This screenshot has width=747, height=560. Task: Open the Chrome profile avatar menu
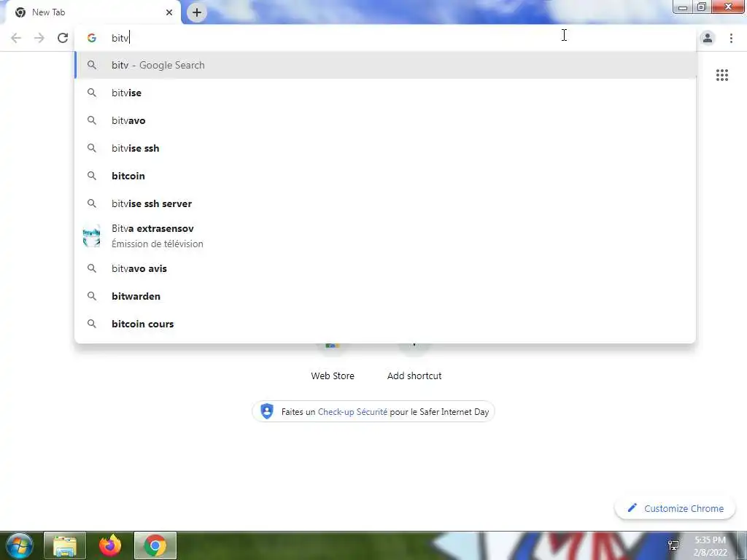708,38
